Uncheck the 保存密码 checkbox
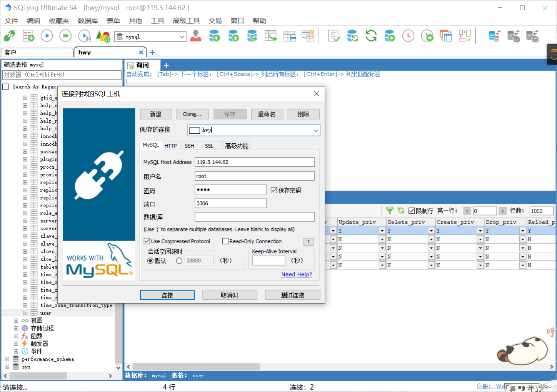Viewport: 557px width, 392px height. tap(274, 190)
